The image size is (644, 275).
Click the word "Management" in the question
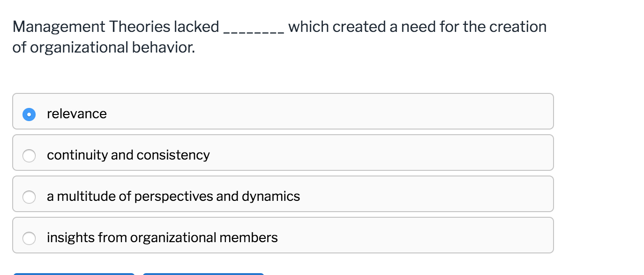coord(59,27)
